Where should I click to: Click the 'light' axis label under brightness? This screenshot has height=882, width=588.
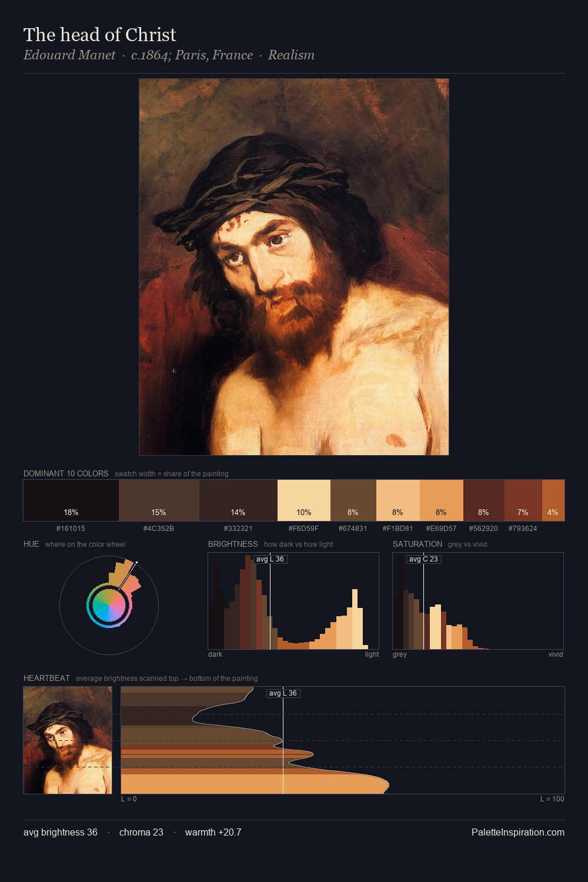[372, 654]
